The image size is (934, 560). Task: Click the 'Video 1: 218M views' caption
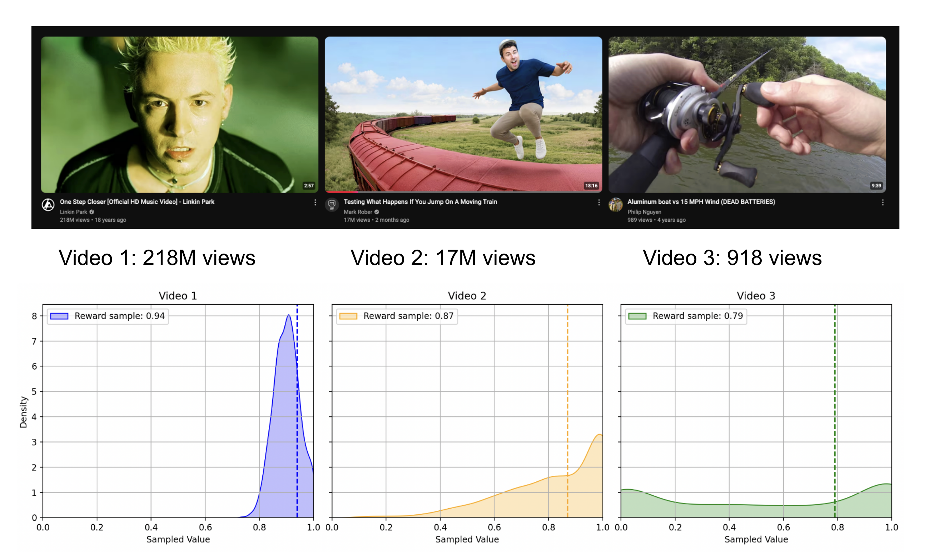pyautogui.click(x=157, y=258)
